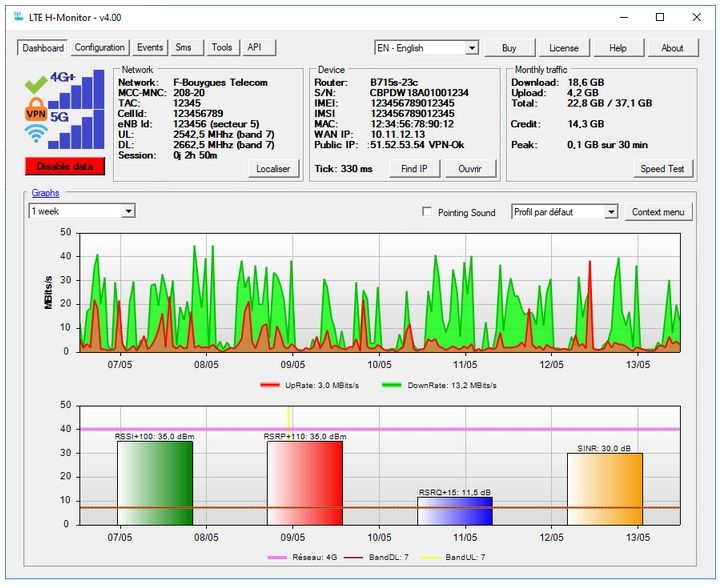Click the MAC value 12:34:56:78:90:12

coord(412,124)
